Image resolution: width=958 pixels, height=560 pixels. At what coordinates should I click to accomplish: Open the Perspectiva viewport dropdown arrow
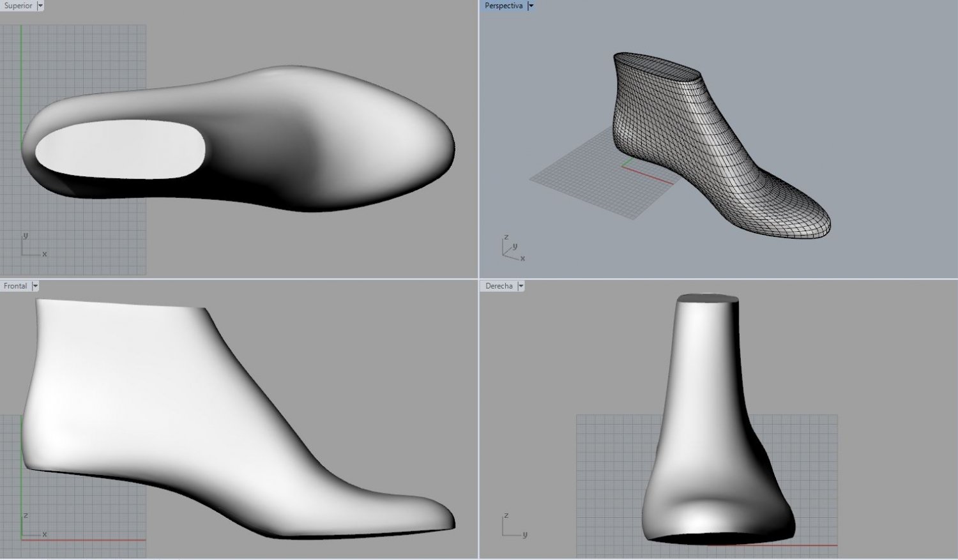pos(531,6)
